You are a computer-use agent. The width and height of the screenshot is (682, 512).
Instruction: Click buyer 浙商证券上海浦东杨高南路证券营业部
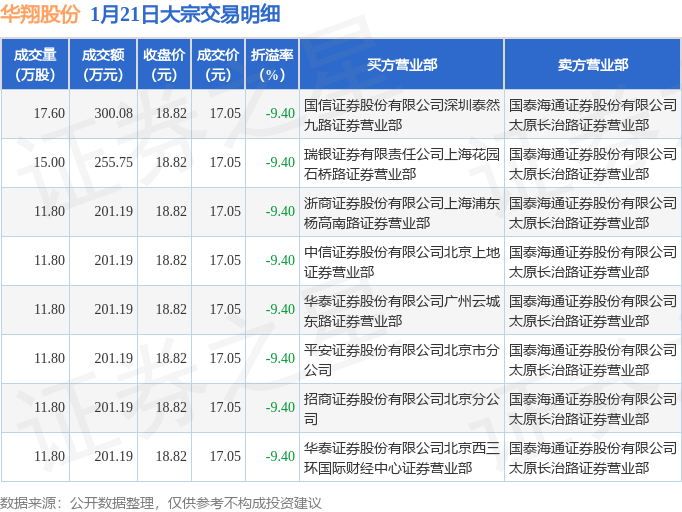[x=401, y=213]
